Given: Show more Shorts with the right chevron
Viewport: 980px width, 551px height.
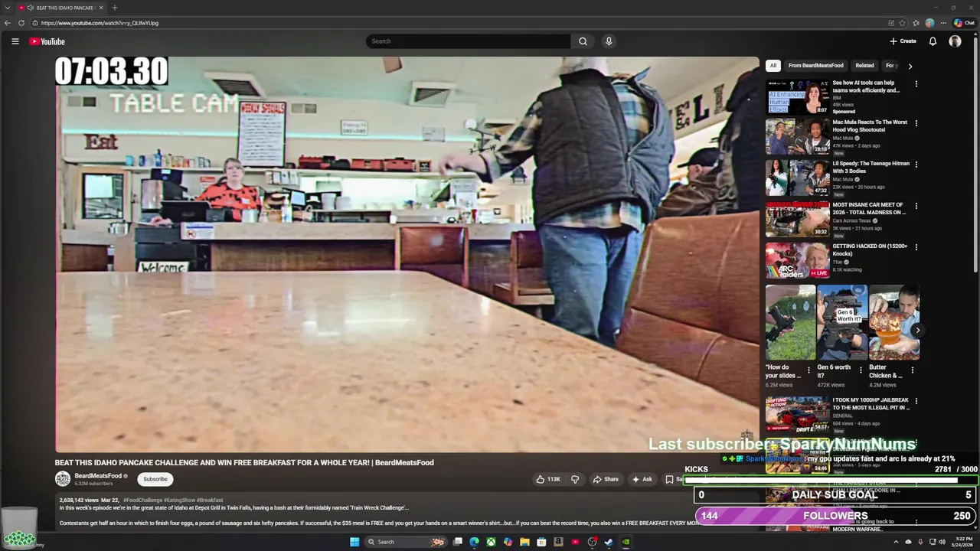Looking at the screenshot, I should pos(917,331).
